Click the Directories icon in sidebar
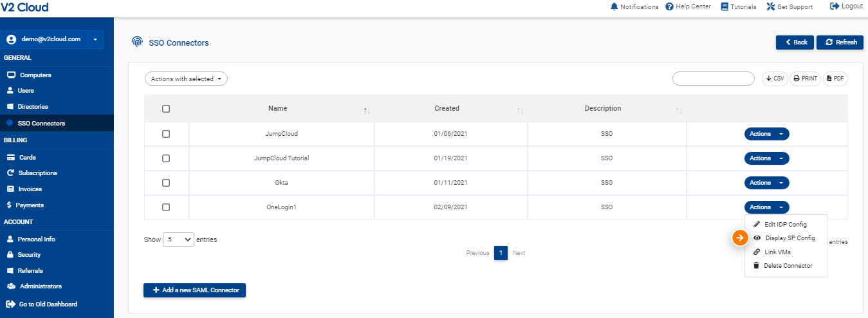868x318 pixels. 10,106
